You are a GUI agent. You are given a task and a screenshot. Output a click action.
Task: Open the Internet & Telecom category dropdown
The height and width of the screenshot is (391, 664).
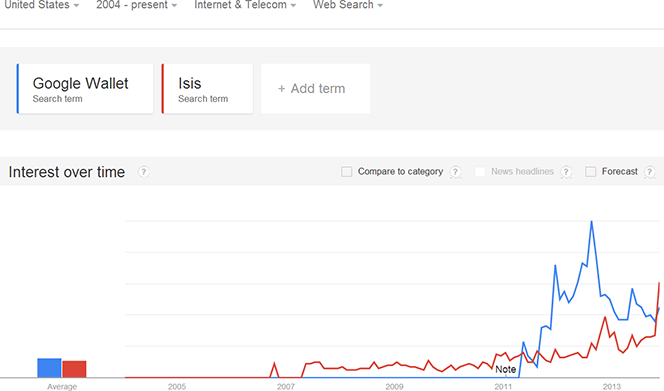pyautogui.click(x=245, y=5)
